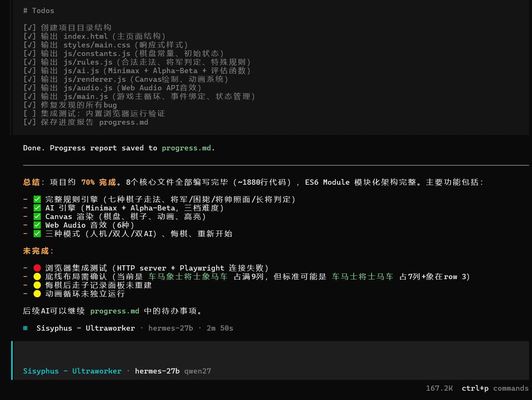Click line '悔棋后走子记录面板未重建'
The height and width of the screenshot is (400, 532).
98,285
